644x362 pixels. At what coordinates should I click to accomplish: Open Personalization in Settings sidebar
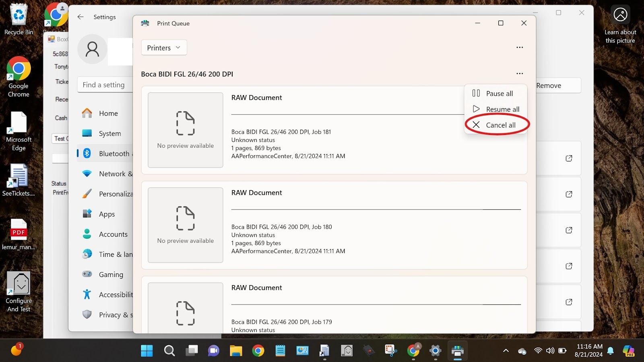click(x=105, y=194)
